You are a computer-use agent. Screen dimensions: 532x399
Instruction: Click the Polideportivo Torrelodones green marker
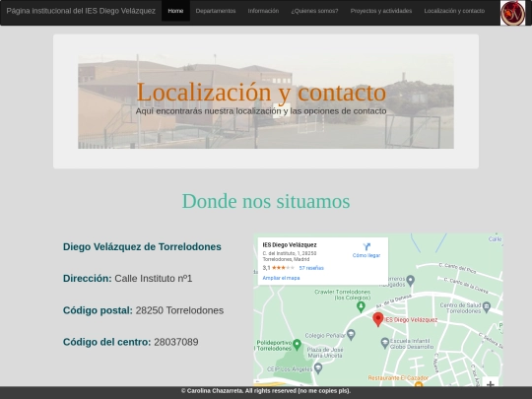297,345
